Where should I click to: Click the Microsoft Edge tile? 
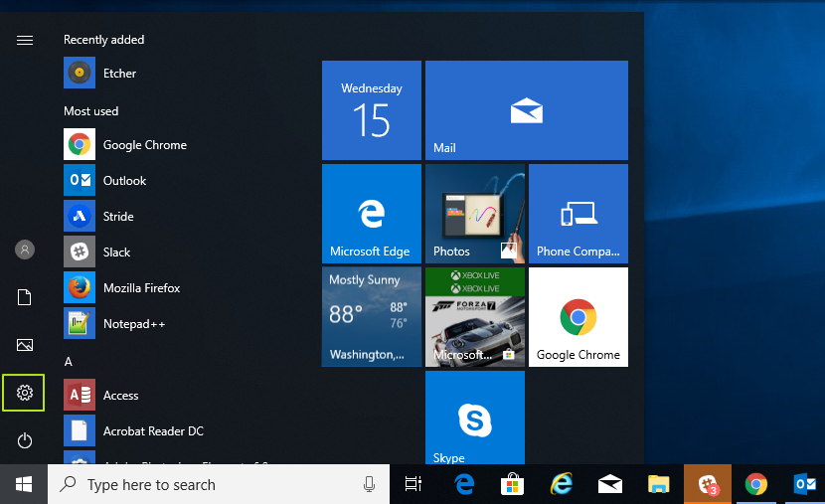pyautogui.click(x=371, y=214)
